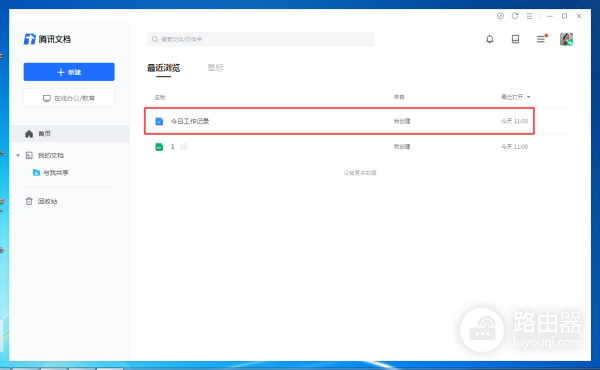Click the trash can icon beside 回收站
Viewport: 600px width, 370px height.
pos(29,201)
